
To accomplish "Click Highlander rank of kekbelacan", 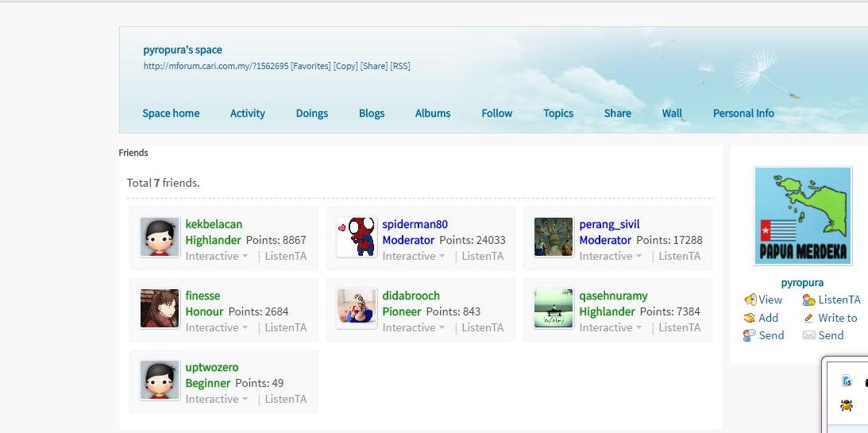I will click(x=213, y=240).
